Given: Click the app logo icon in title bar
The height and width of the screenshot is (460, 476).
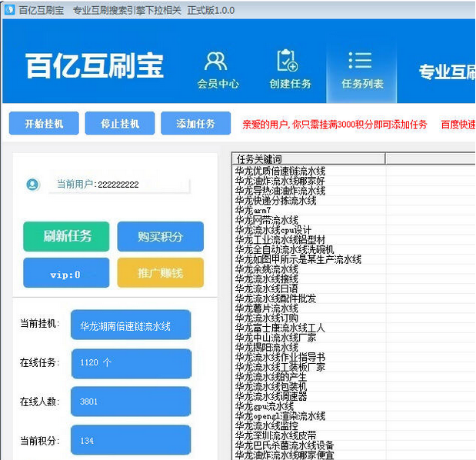Looking at the screenshot, I should click(9, 10).
